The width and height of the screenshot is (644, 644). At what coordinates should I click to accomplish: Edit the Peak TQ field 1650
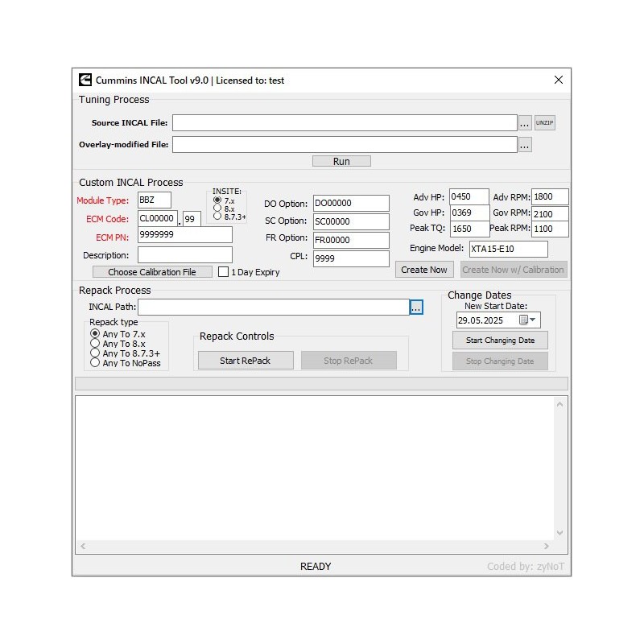point(470,229)
